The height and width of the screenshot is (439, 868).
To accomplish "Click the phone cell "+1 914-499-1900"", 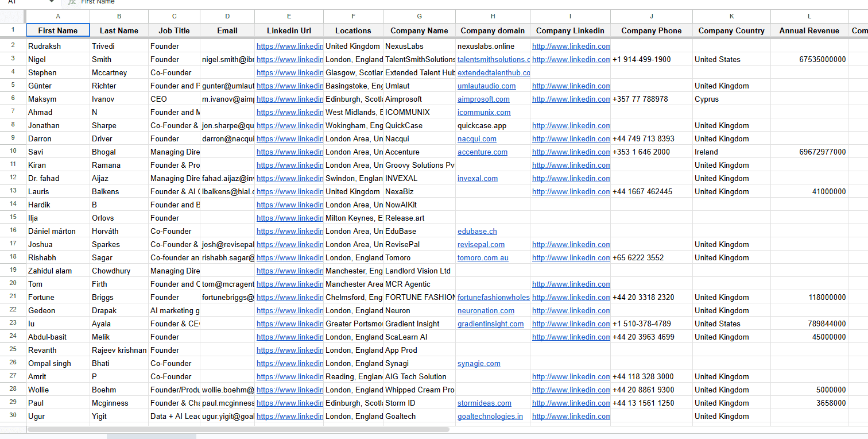I will tap(652, 59).
